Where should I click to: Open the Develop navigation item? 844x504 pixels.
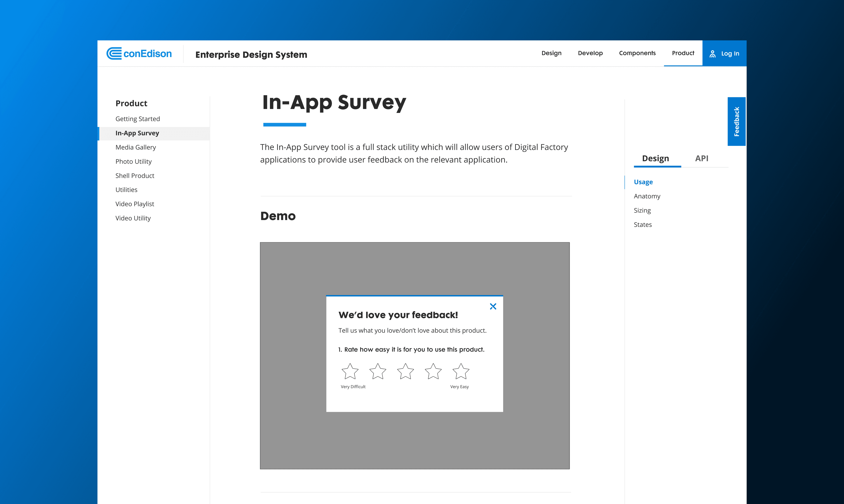pos(590,53)
